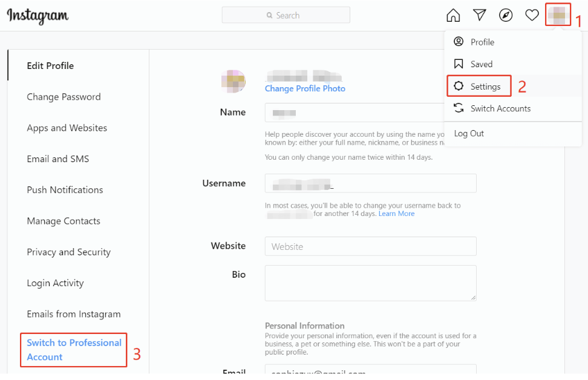Viewport: 588px width, 380px height.
Task: Select Profile from the dropdown menu
Action: [x=482, y=42]
